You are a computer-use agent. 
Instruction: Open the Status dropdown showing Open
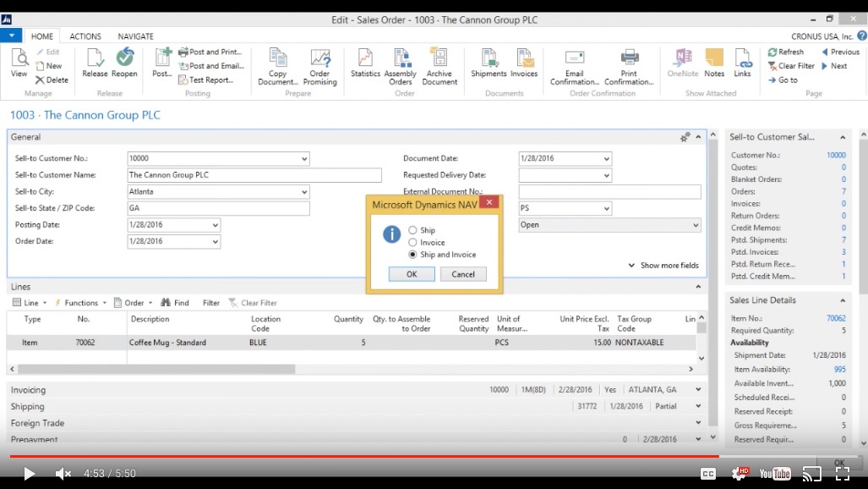click(x=696, y=225)
